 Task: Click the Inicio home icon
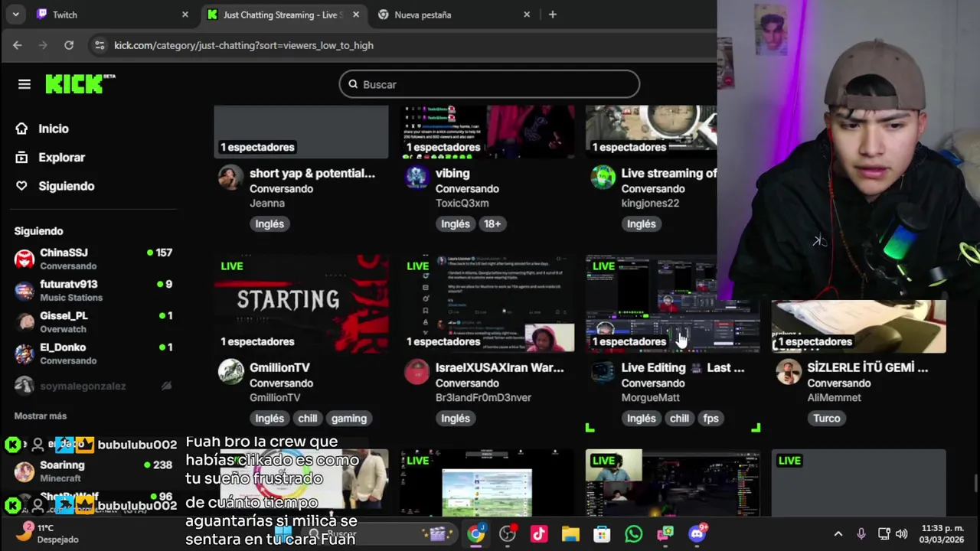pos(21,129)
